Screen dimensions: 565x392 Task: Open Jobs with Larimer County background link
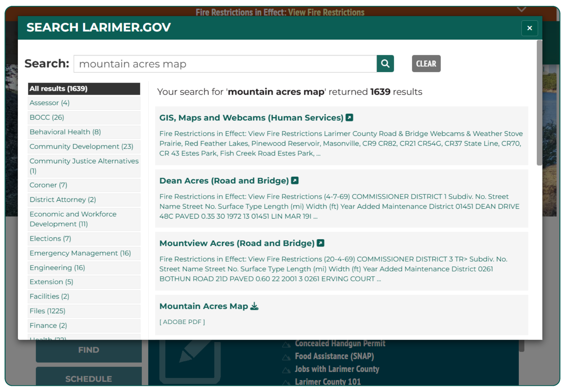pyautogui.click(x=337, y=369)
